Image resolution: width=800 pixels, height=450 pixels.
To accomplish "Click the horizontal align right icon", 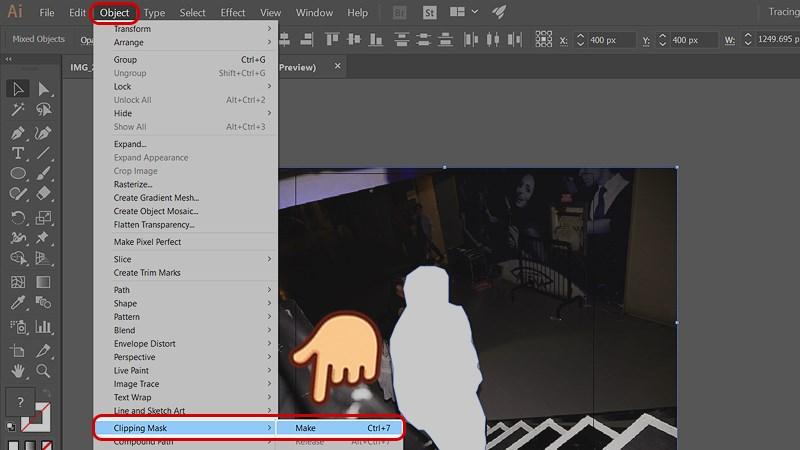I will click(307, 39).
